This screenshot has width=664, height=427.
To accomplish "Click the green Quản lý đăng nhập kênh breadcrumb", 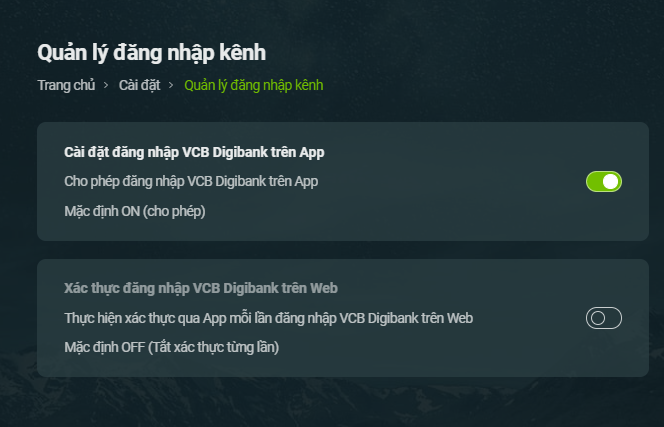I will 253,85.
